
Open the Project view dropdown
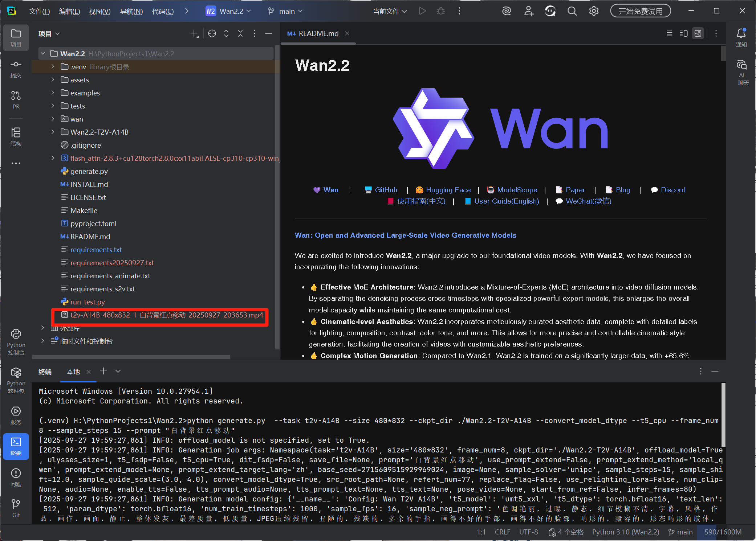click(49, 34)
